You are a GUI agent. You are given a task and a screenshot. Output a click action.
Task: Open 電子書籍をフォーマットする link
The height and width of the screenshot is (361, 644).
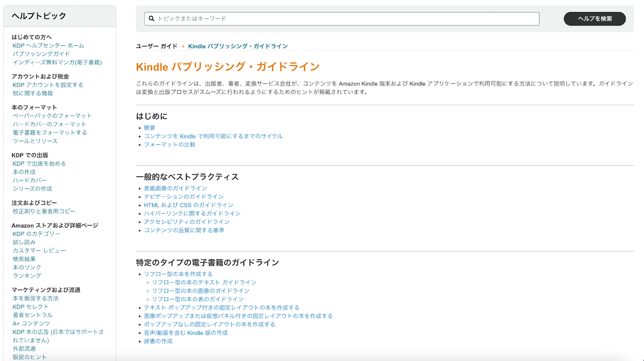(50, 133)
